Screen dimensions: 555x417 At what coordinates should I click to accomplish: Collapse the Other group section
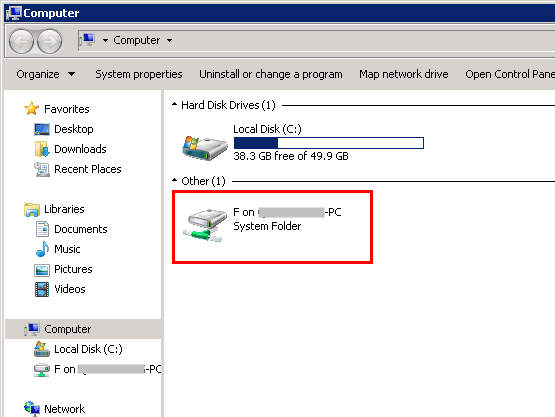click(174, 181)
